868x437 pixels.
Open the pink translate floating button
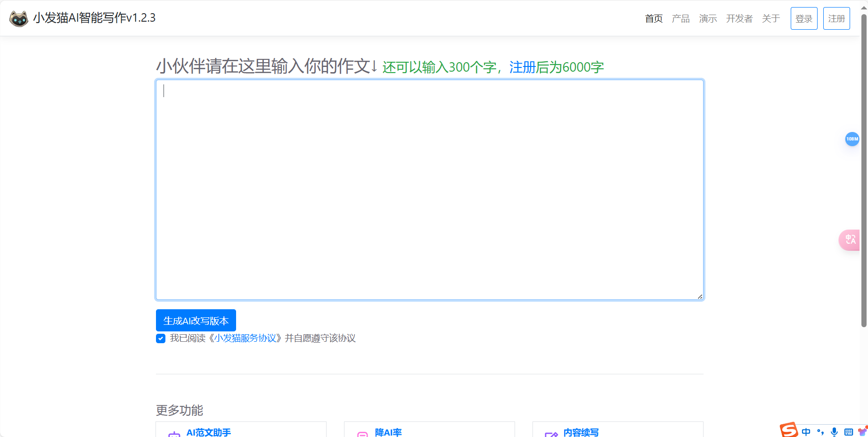tap(850, 240)
